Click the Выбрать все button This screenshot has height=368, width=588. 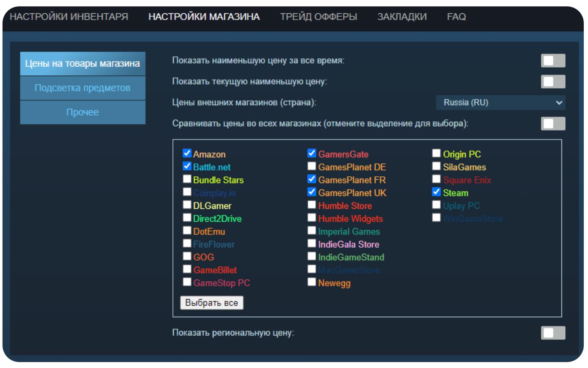click(x=212, y=303)
